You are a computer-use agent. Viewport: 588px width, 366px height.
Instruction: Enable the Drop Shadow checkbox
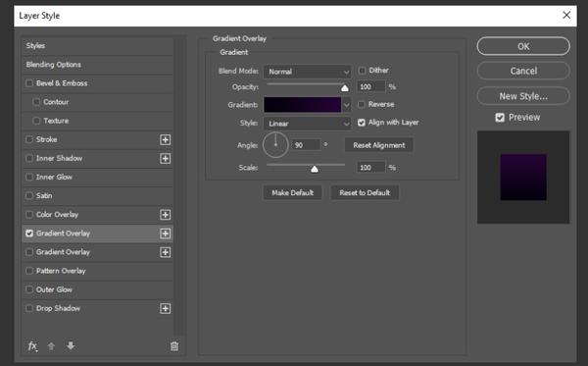[29, 308]
